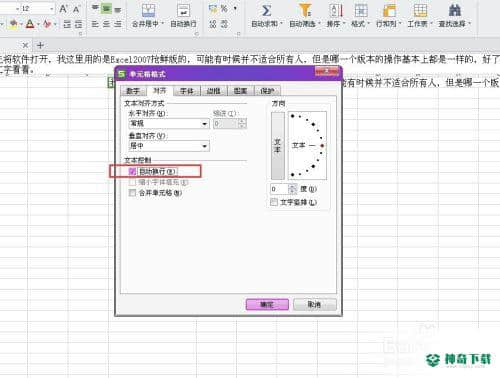Click the 工作表 worksheet icon
This screenshot has height=378, width=500.
pyautogui.click(x=420, y=11)
